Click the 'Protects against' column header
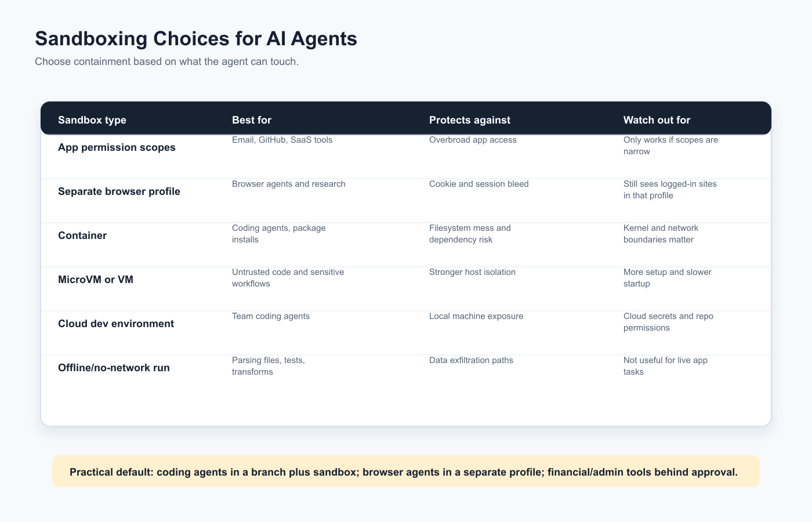 pos(470,120)
